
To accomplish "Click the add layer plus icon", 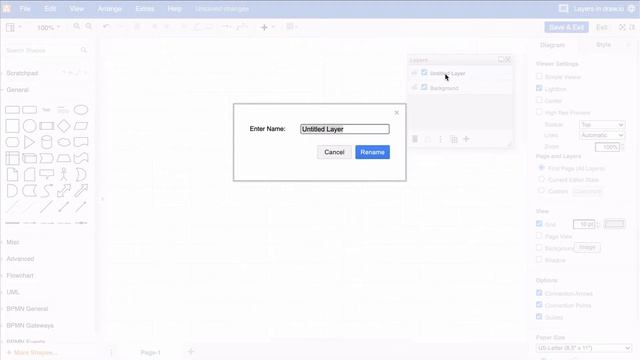I will click(x=466, y=139).
